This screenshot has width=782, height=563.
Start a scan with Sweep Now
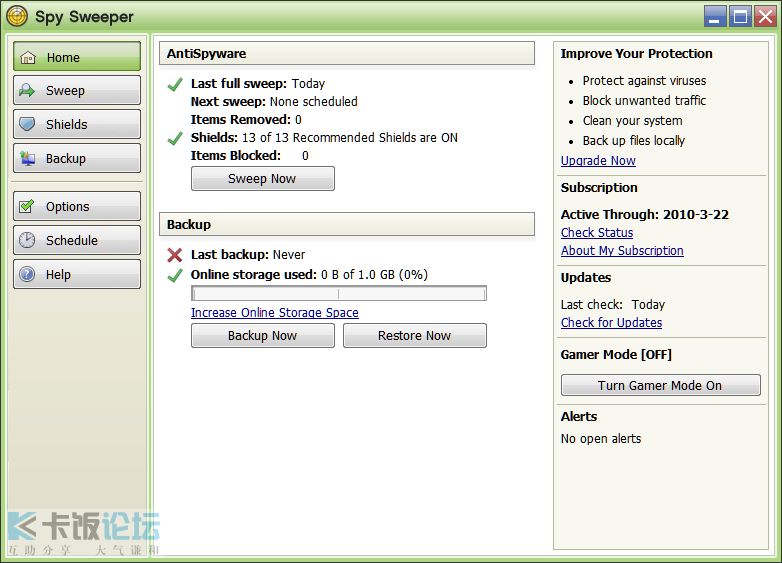coord(263,179)
